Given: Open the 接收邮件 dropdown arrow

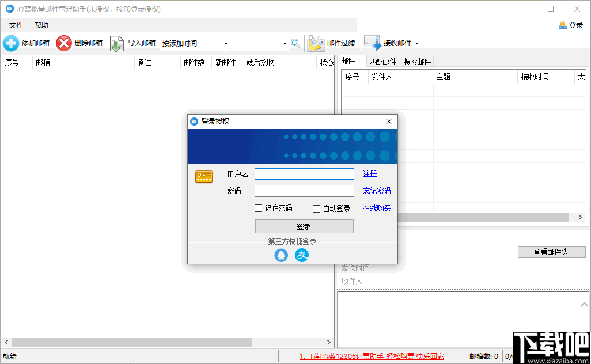Looking at the screenshot, I should tap(416, 43).
